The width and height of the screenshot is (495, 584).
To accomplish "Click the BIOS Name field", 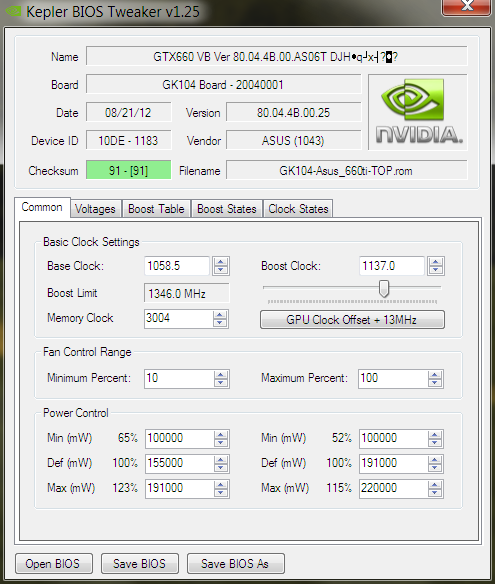I will (276, 57).
